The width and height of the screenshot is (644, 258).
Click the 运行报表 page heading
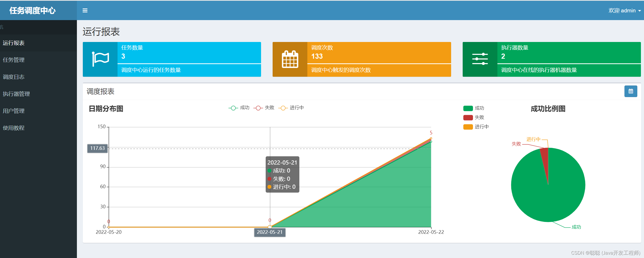click(x=101, y=32)
